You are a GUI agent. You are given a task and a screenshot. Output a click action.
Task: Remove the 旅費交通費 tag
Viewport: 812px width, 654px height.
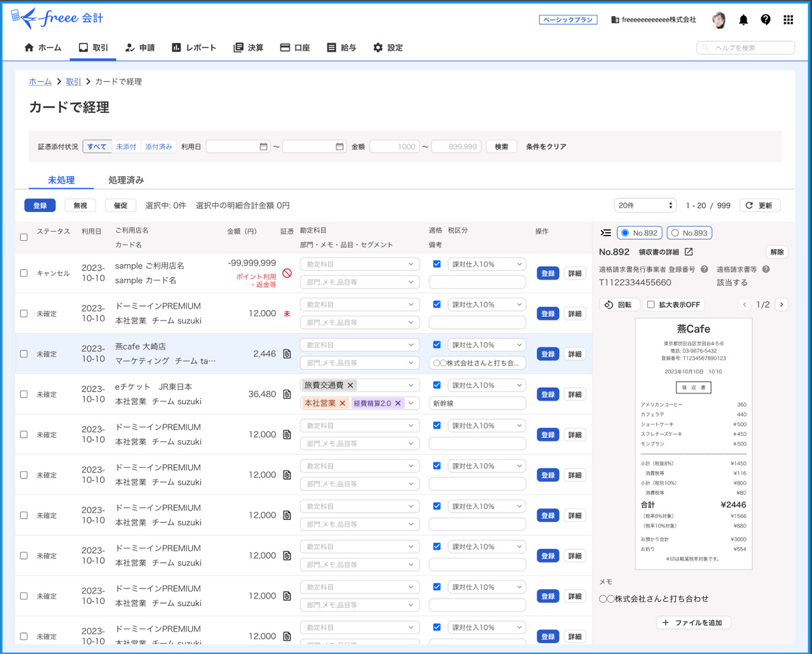click(350, 385)
